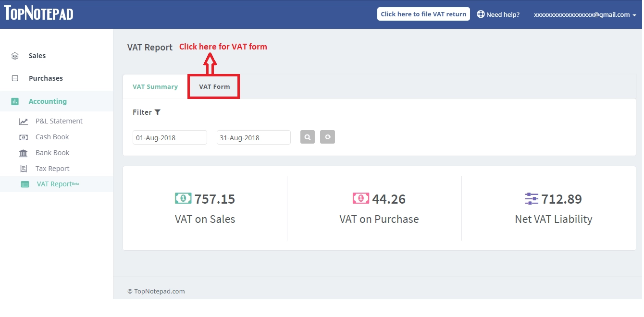Collapse the Accounting sidebar section
The image size is (644, 317).
(x=48, y=101)
